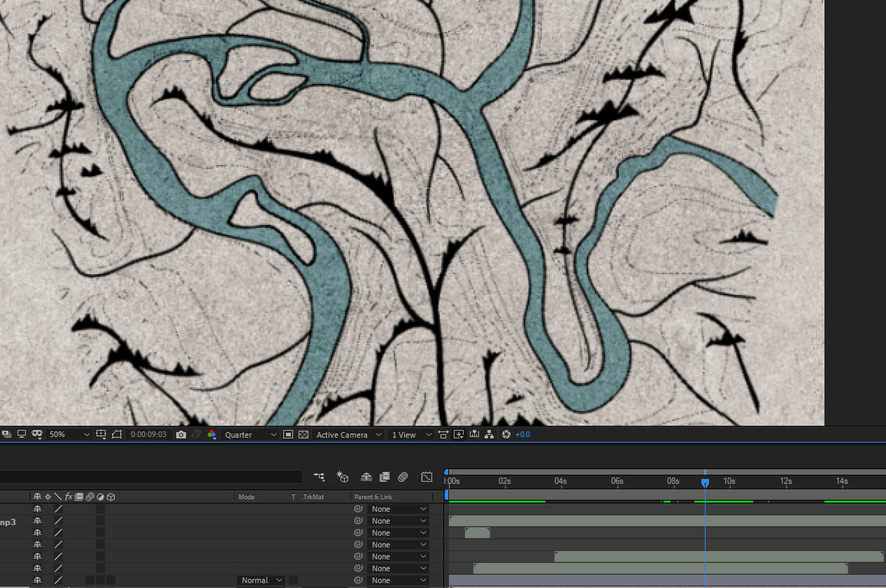Click the fx Effects column header icon
The image size is (886, 588).
pos(69,497)
